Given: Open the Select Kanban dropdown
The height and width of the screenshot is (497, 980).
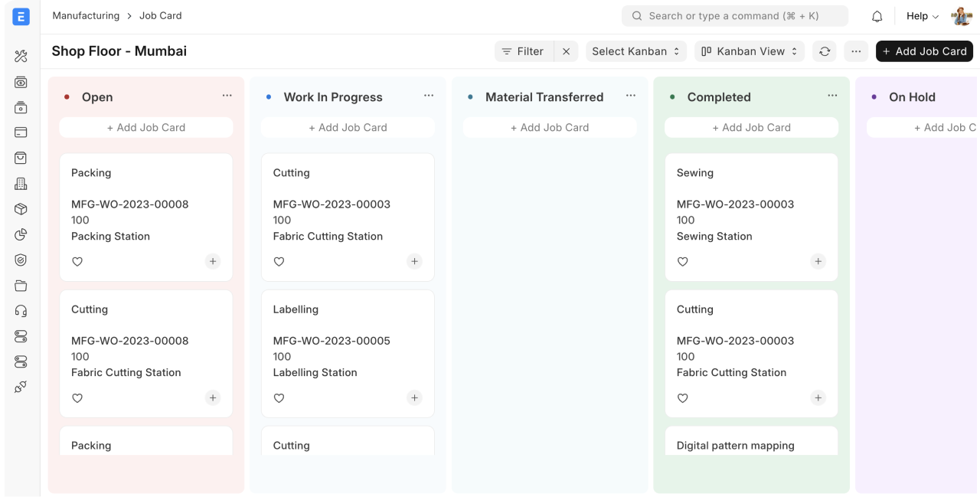Looking at the screenshot, I should 635,51.
